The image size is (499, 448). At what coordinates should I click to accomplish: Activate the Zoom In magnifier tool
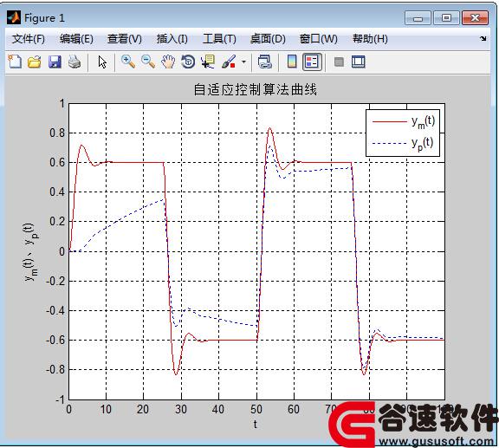(x=128, y=62)
